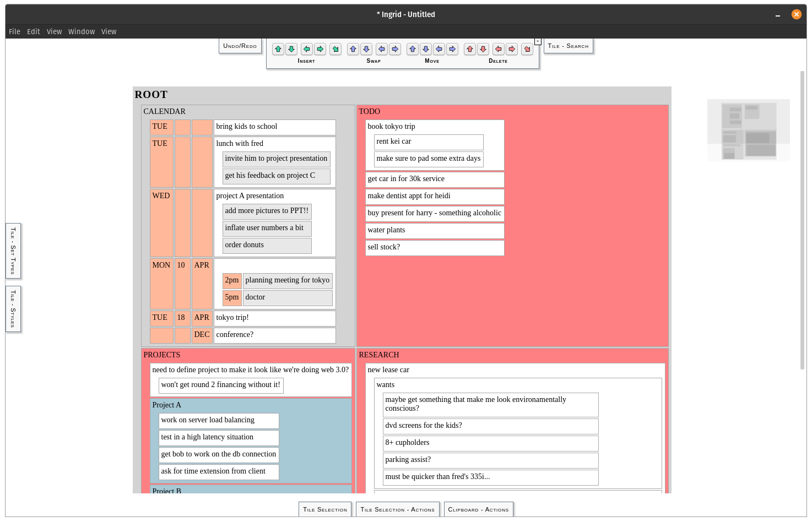Click the Swap tile right icon
812x522 pixels.
[395, 49]
